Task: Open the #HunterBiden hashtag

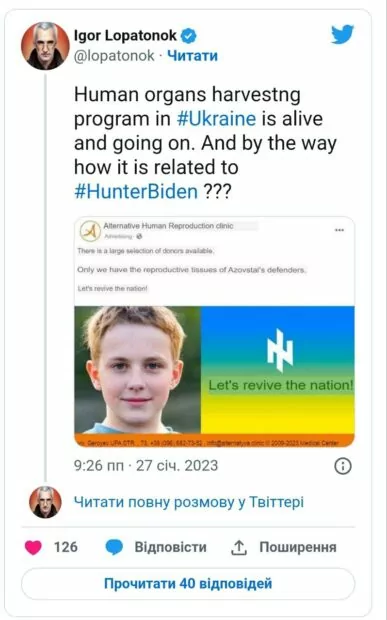Action: 136,192
